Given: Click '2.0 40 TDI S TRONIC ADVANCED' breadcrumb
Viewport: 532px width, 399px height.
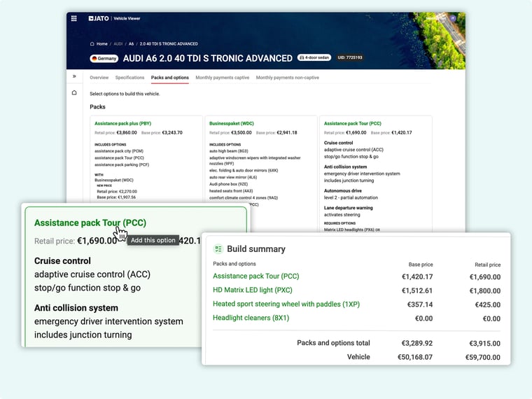Looking at the screenshot, I should tap(169, 44).
